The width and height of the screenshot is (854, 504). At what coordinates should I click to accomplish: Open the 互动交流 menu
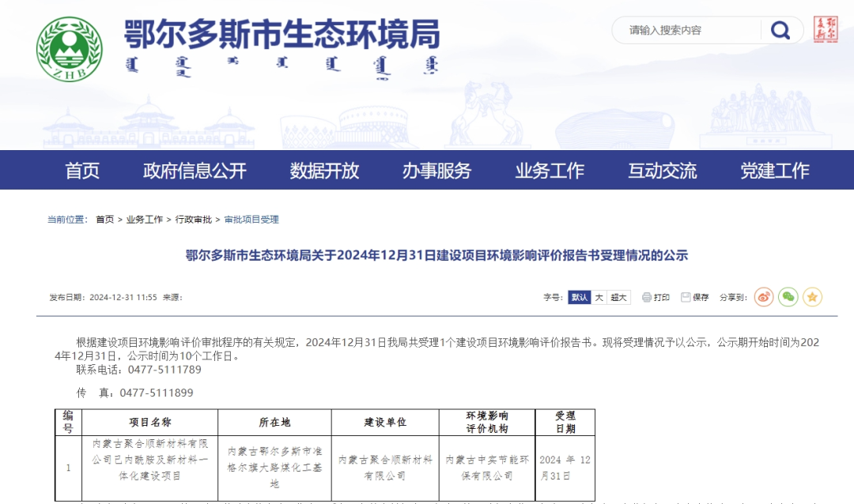[662, 171]
